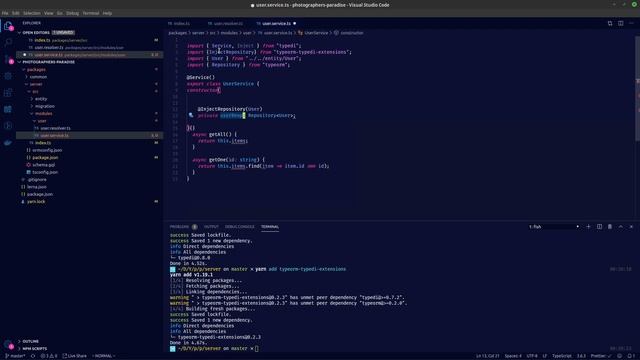Expand the Outline section
The image size is (640, 360).
click(x=31, y=341)
